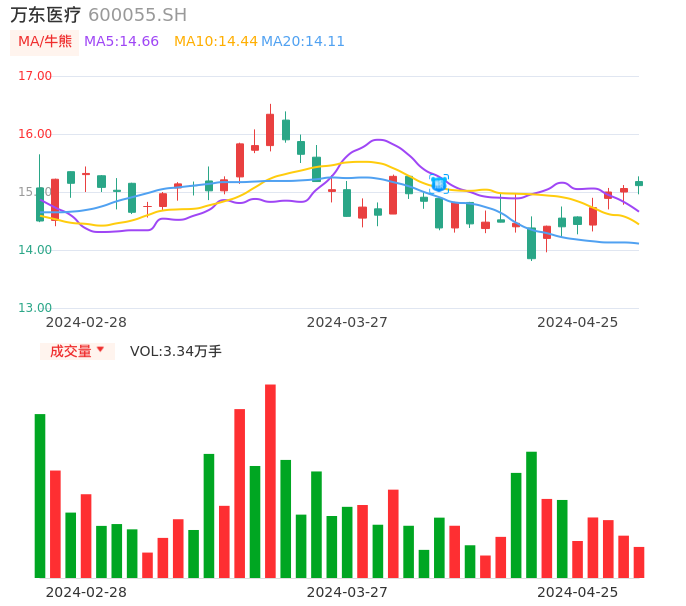Click the VOL:3.34万手 volume readout
Screen dimensions: 686x606
176,351
